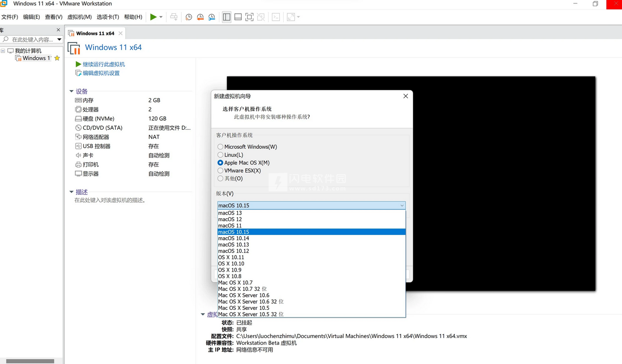The image size is (622, 364).
Task: Click the black VM screen preview thumbnail
Action: pos(411,183)
